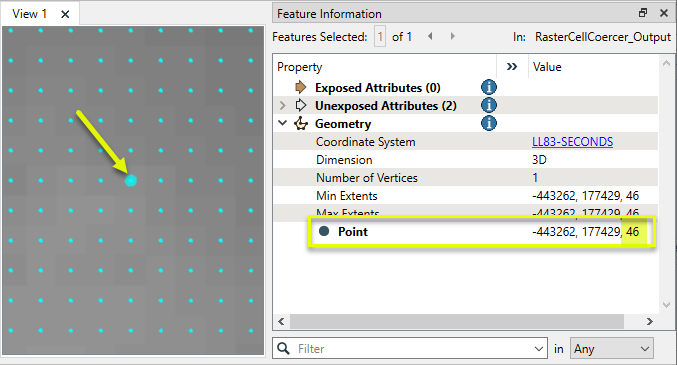Open the Filter history dropdown
This screenshot has height=365, width=677.
(x=538, y=349)
